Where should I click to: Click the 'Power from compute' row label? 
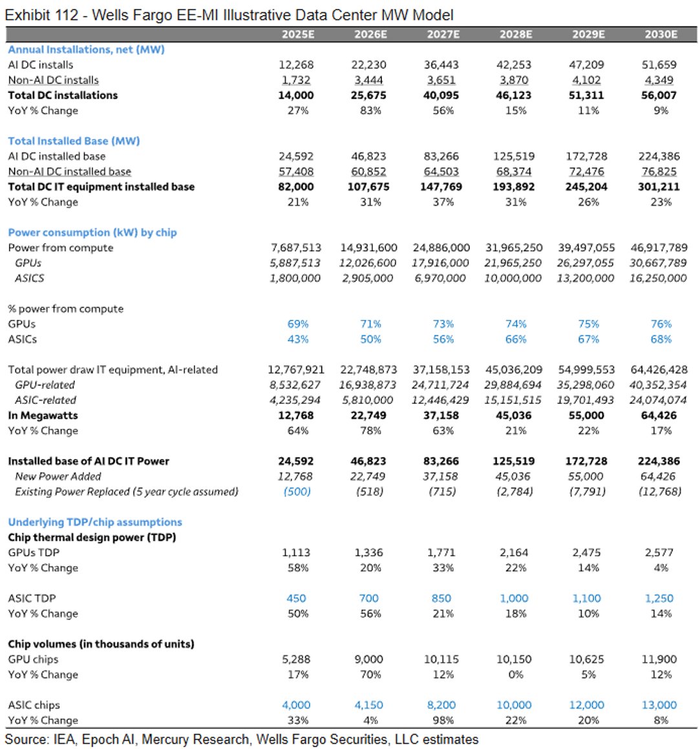point(61,248)
